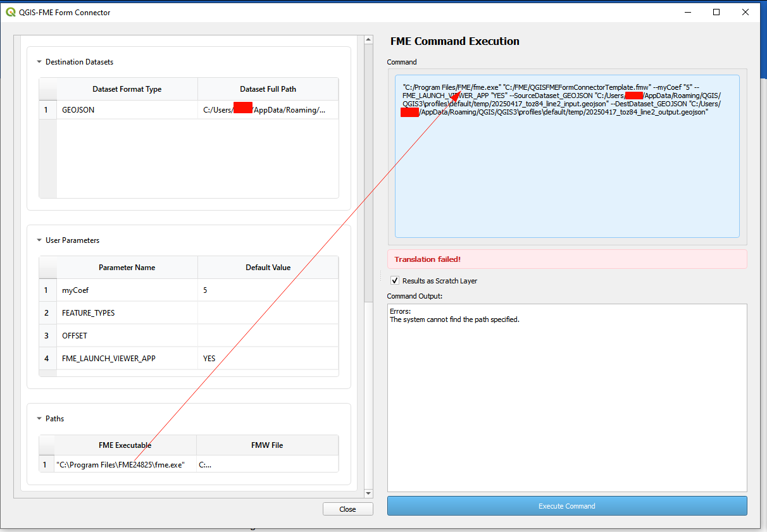
Task: Click the Parameter Name column header
Action: tap(127, 268)
